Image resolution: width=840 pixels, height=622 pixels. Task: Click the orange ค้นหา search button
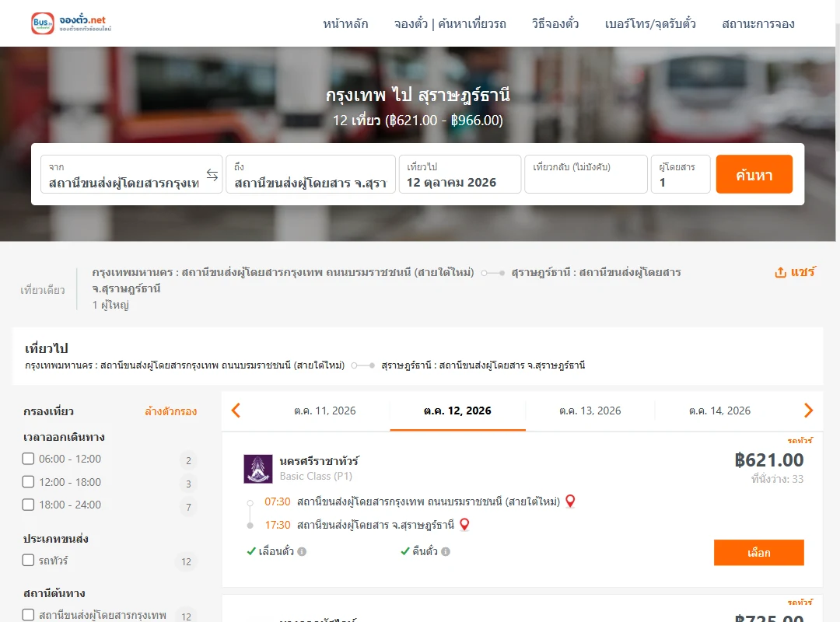pos(754,174)
